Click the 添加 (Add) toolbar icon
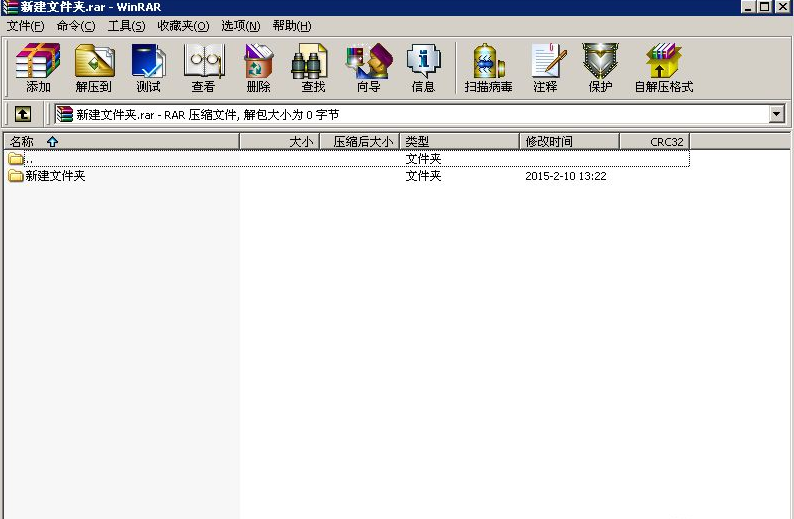 (x=38, y=67)
